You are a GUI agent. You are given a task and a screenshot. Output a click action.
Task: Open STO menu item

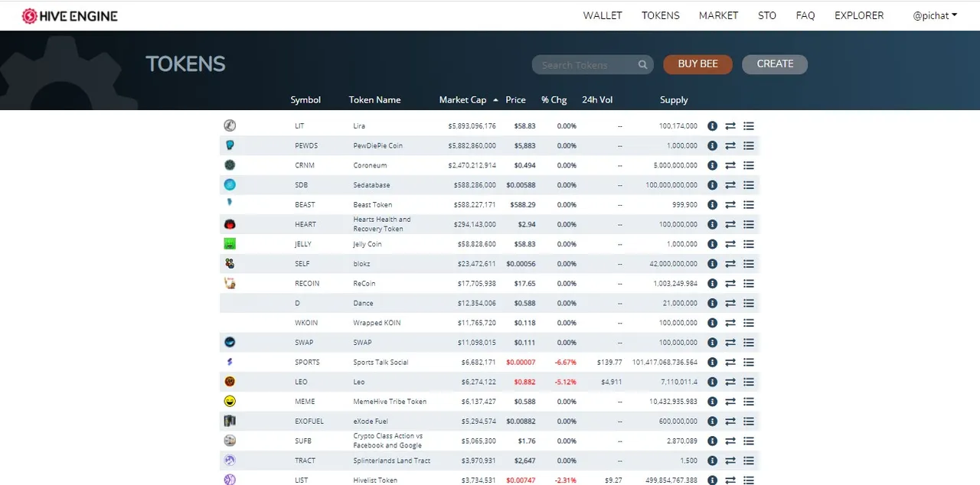coord(767,15)
